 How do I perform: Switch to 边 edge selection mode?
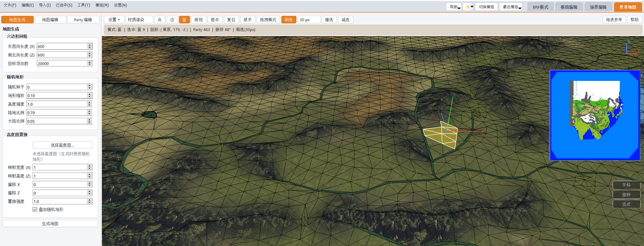(172, 19)
